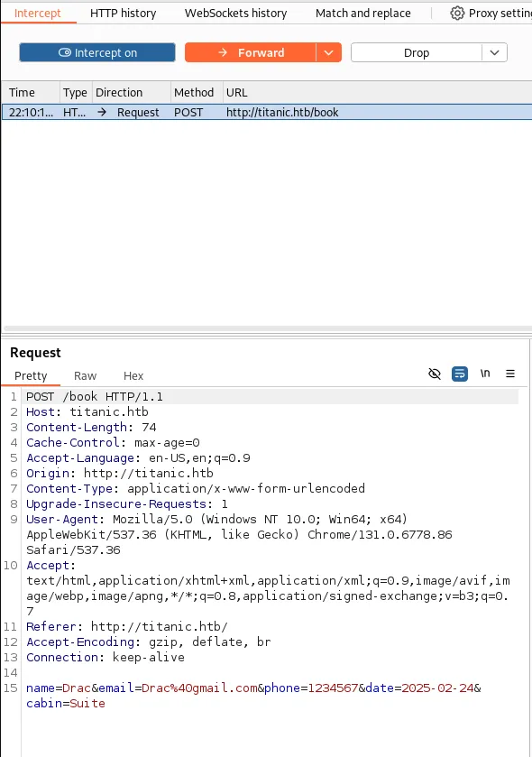532x757 pixels.
Task: Sort by the Type column header
Action: point(75,92)
